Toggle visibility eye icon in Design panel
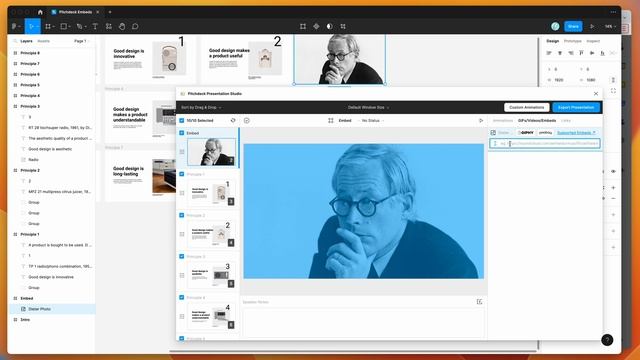640x360 pixels. click(613, 171)
